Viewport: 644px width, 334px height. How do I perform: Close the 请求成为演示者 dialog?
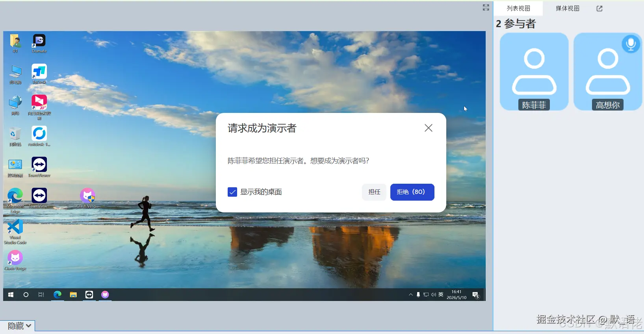tap(429, 128)
